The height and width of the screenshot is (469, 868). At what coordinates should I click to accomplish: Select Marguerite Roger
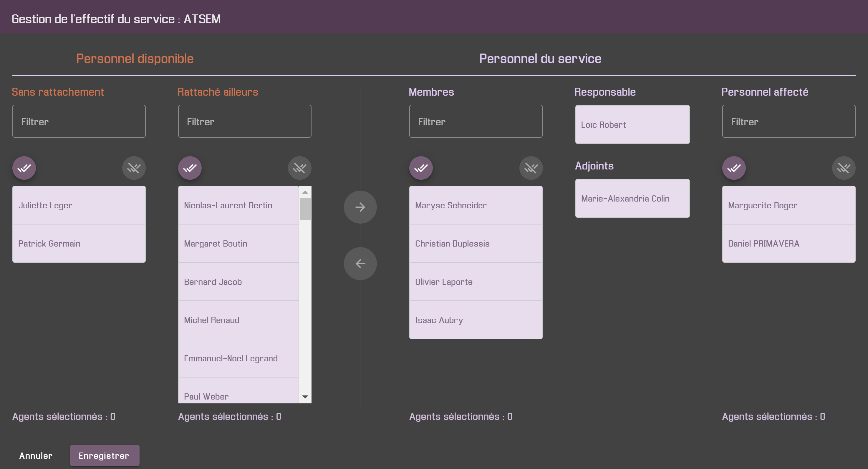click(789, 205)
